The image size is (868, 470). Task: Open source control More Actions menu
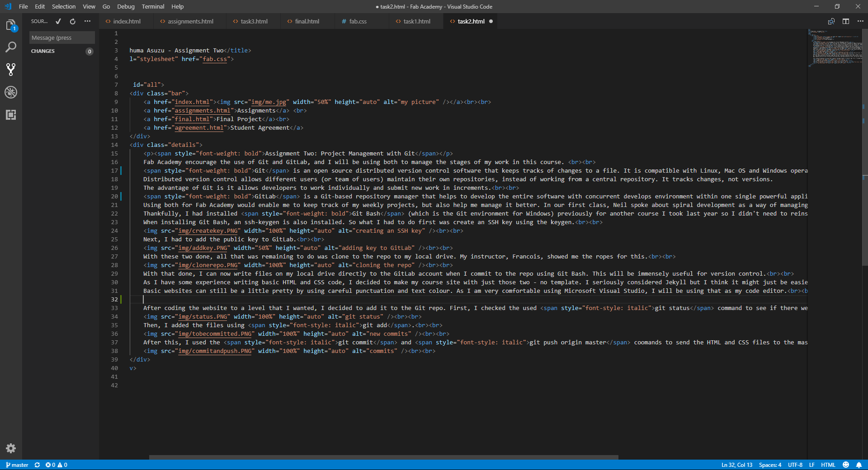[x=87, y=21]
